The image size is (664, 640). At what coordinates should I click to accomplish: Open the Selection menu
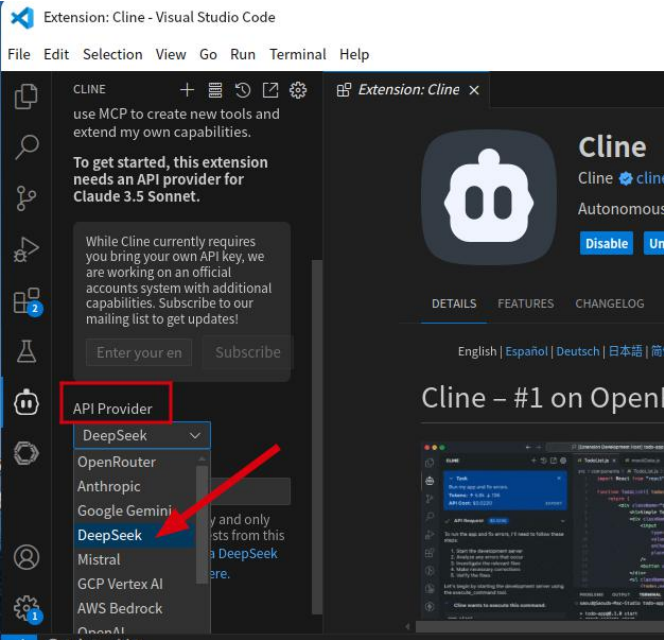click(113, 54)
